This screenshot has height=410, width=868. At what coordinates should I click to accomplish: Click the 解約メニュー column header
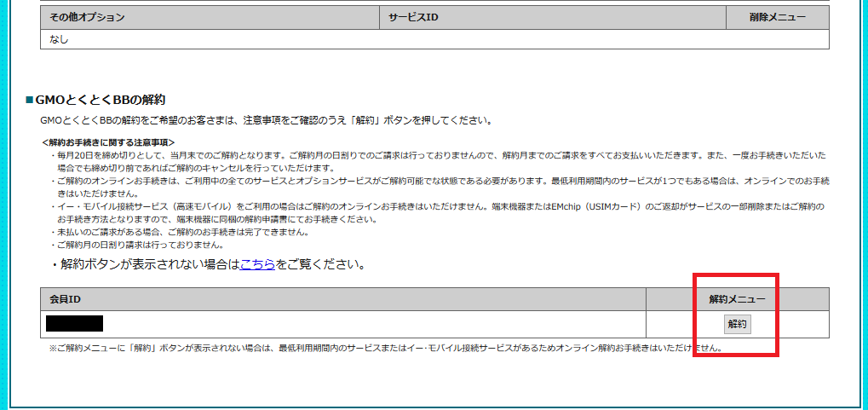pos(738,299)
